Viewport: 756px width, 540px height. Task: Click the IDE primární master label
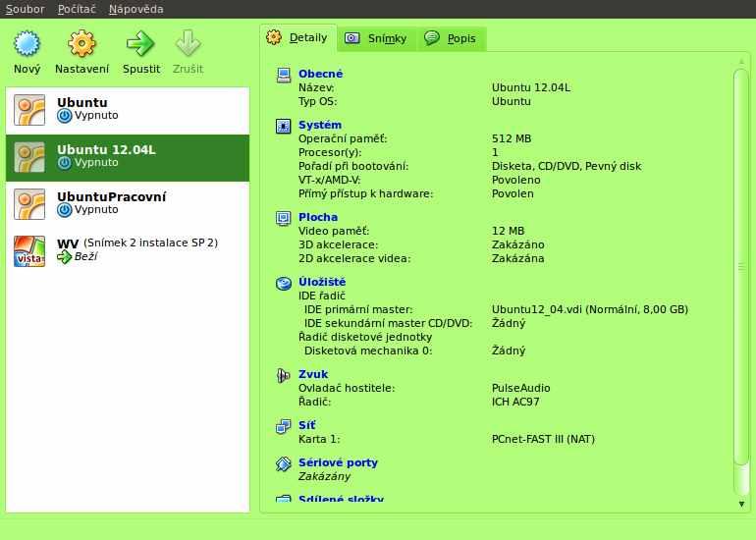tap(358, 309)
